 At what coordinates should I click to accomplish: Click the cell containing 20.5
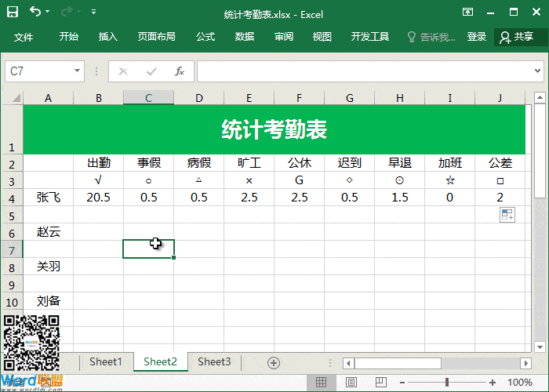tap(98, 198)
